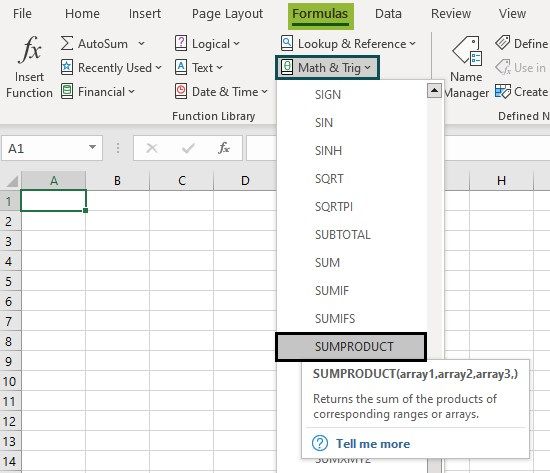The width and height of the screenshot is (550, 473).
Task: Click the Logical functions icon
Action: (x=181, y=44)
